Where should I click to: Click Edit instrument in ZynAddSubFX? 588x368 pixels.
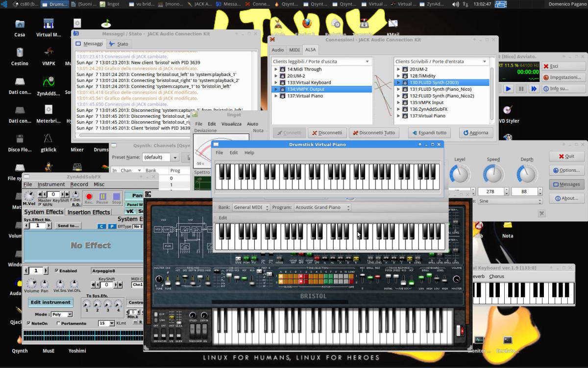tap(50, 302)
